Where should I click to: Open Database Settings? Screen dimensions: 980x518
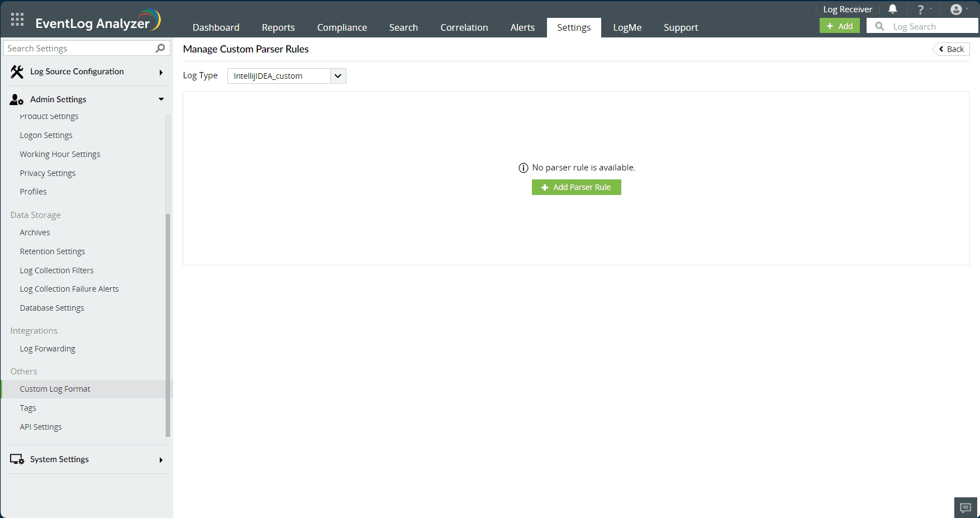52,308
